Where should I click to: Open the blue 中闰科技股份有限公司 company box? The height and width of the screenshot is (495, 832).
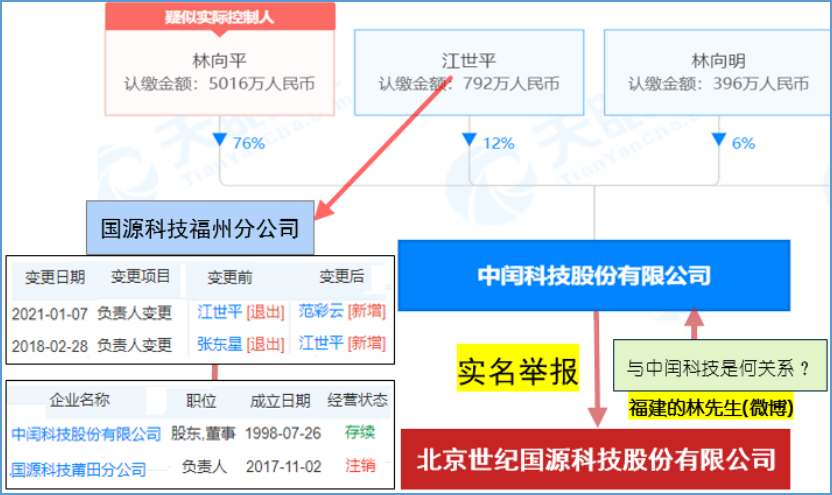pyautogui.click(x=594, y=275)
